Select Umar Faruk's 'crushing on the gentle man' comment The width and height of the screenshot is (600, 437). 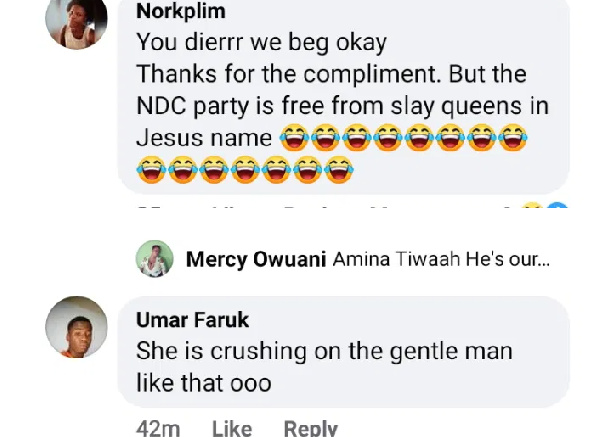323,366
